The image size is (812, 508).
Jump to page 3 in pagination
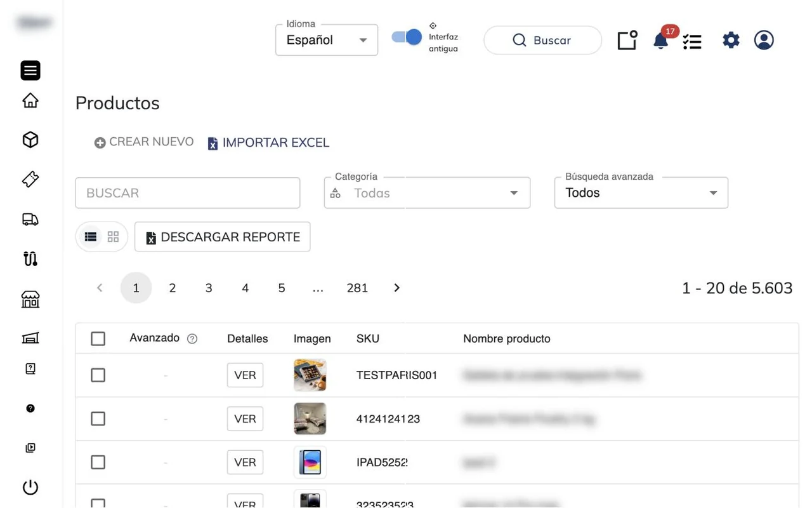[209, 288]
